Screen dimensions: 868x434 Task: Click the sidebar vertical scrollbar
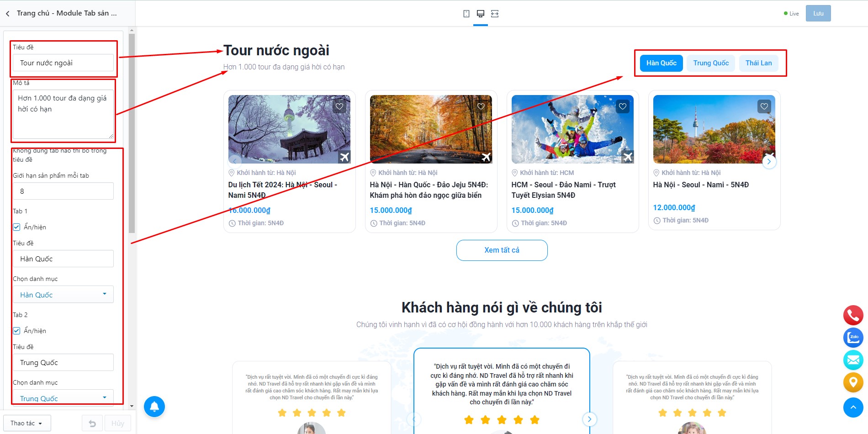click(x=132, y=133)
